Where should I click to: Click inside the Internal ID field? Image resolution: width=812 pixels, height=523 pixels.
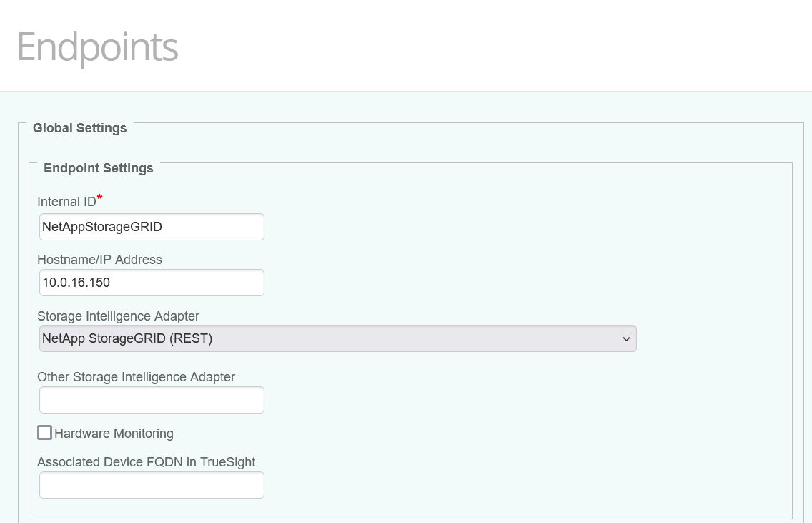click(151, 226)
